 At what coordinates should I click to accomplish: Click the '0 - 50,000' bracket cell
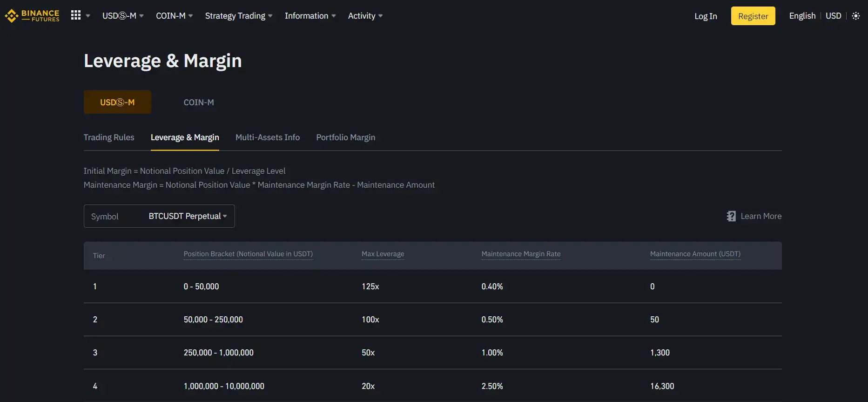tap(201, 286)
